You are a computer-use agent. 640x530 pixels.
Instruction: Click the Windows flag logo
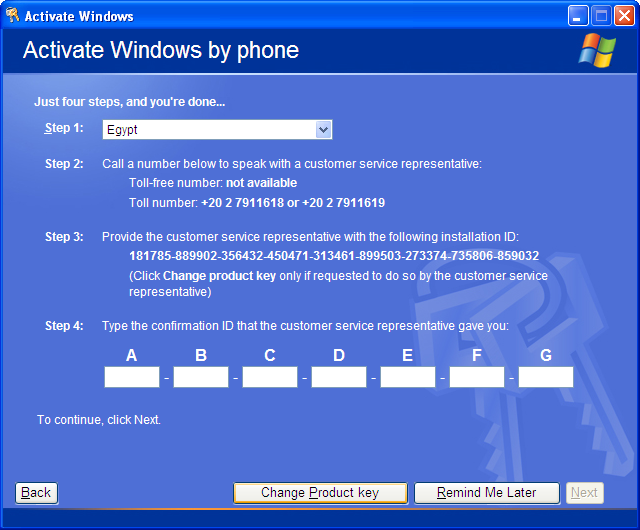click(597, 50)
